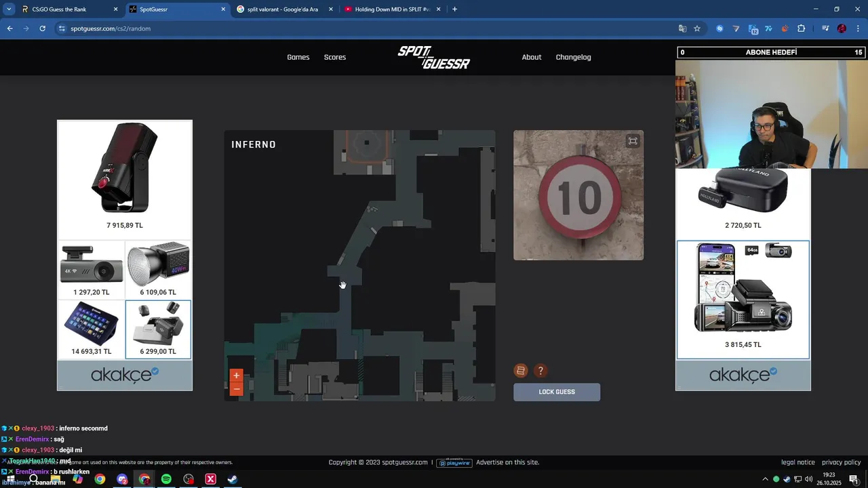Image resolution: width=868 pixels, height=488 pixels.
Task: Click the Advertise on this site link
Action: click(x=508, y=462)
